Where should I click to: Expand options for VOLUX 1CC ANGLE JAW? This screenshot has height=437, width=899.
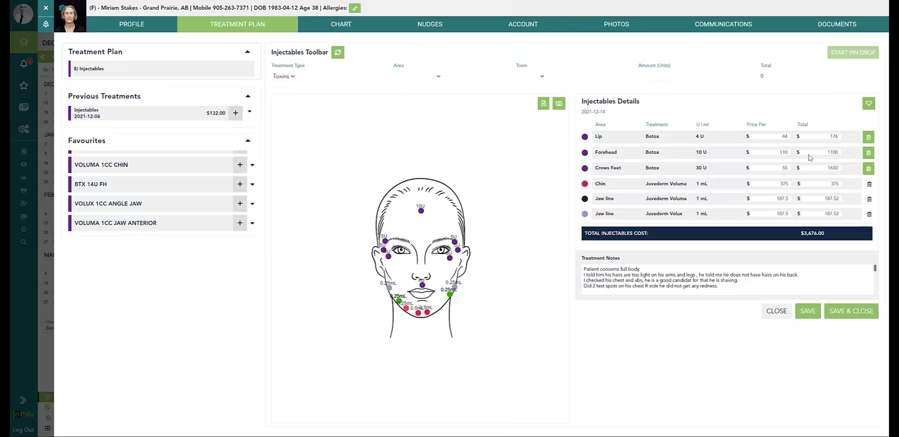[x=252, y=204]
